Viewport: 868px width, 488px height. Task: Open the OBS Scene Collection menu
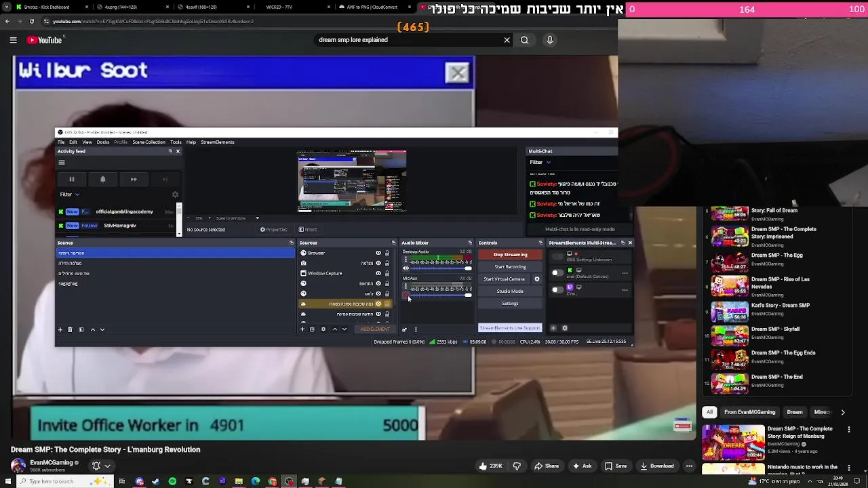(x=149, y=142)
